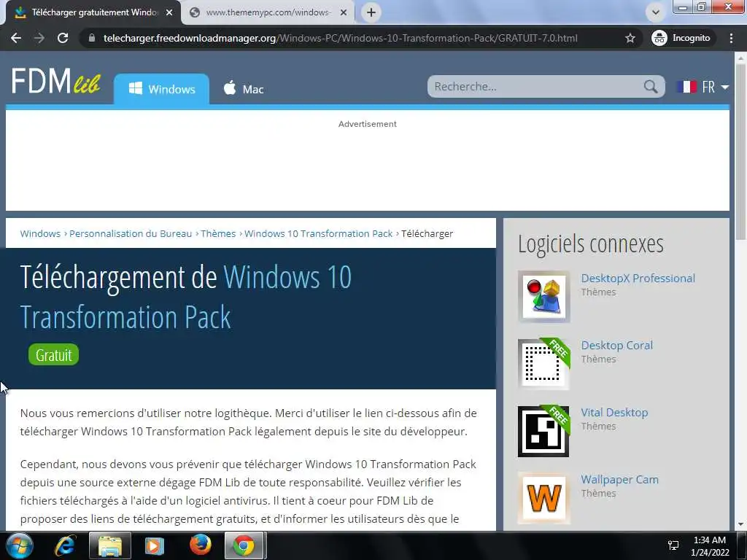
Task: Click the network tray icon
Action: [673, 545]
